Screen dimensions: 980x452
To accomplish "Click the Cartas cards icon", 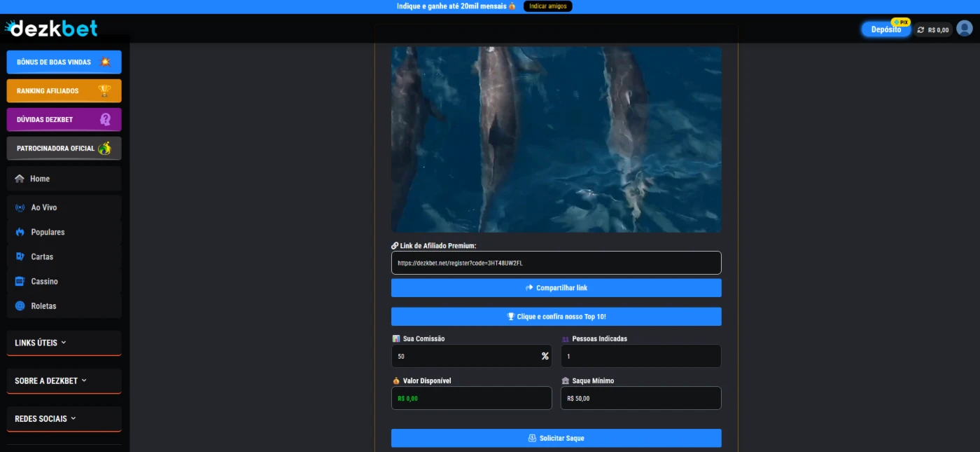I will click(x=20, y=256).
